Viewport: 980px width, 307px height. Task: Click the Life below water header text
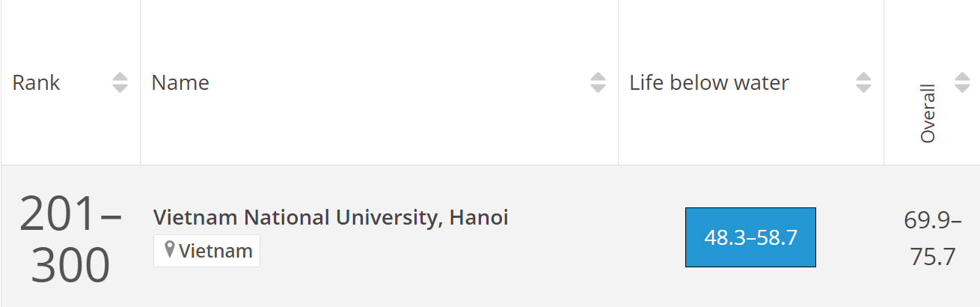(709, 82)
